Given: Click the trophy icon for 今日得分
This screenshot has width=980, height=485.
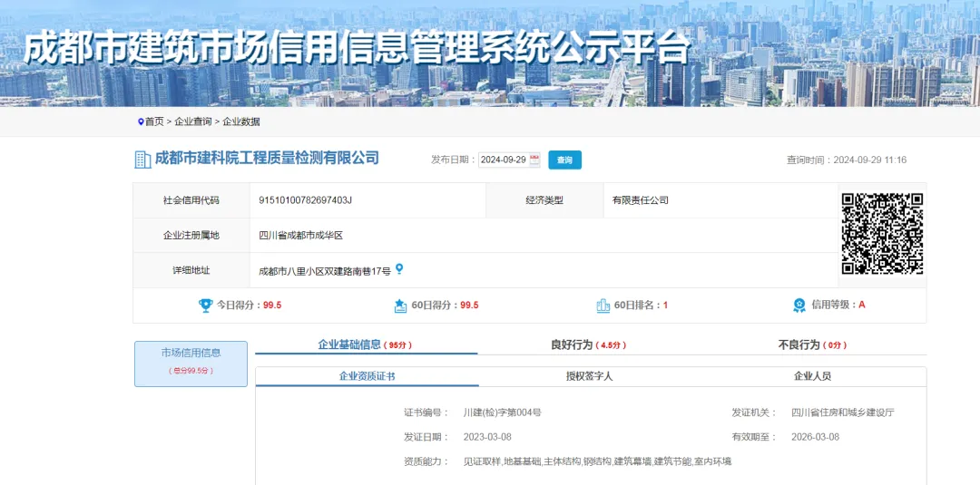Looking at the screenshot, I should pyautogui.click(x=206, y=306).
